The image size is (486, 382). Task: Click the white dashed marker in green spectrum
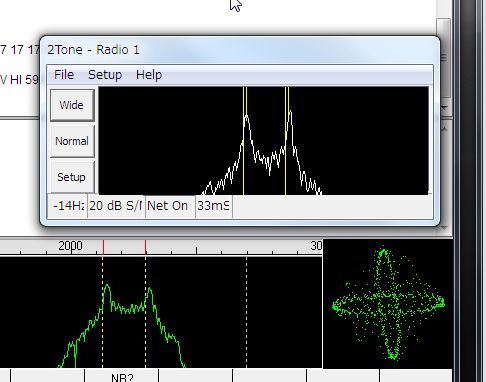tap(247, 312)
